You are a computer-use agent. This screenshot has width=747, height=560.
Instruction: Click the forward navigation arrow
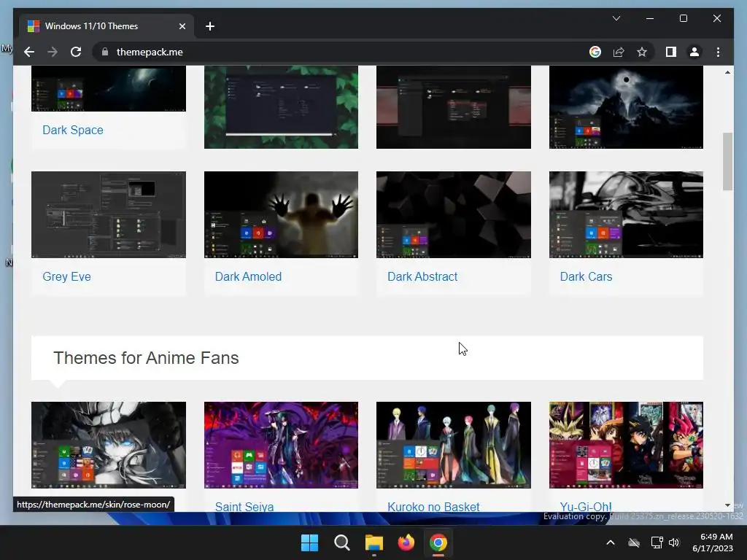(53, 52)
